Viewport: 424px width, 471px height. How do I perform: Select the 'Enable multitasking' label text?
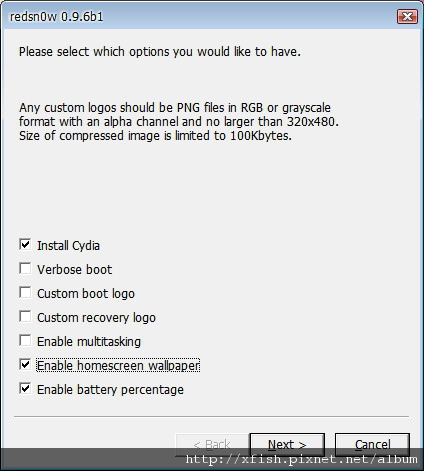point(89,342)
